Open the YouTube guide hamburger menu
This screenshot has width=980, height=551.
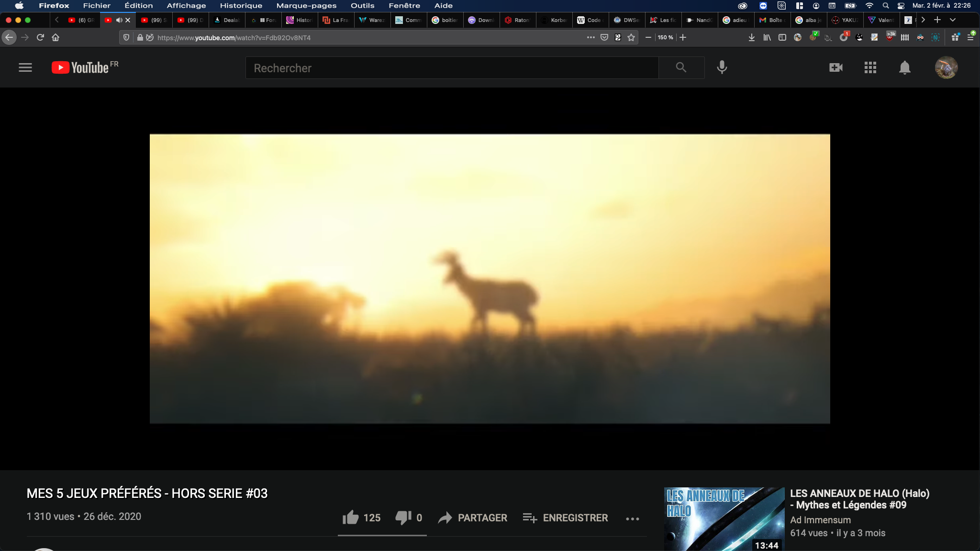25,67
